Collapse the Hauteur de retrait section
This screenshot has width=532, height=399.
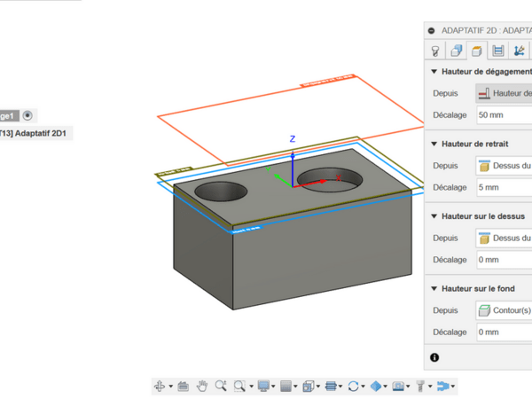point(434,144)
